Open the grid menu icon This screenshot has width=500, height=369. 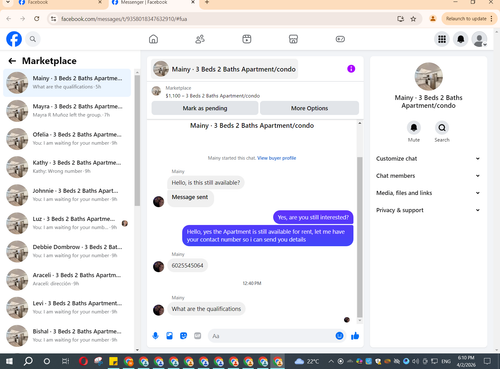click(x=442, y=39)
